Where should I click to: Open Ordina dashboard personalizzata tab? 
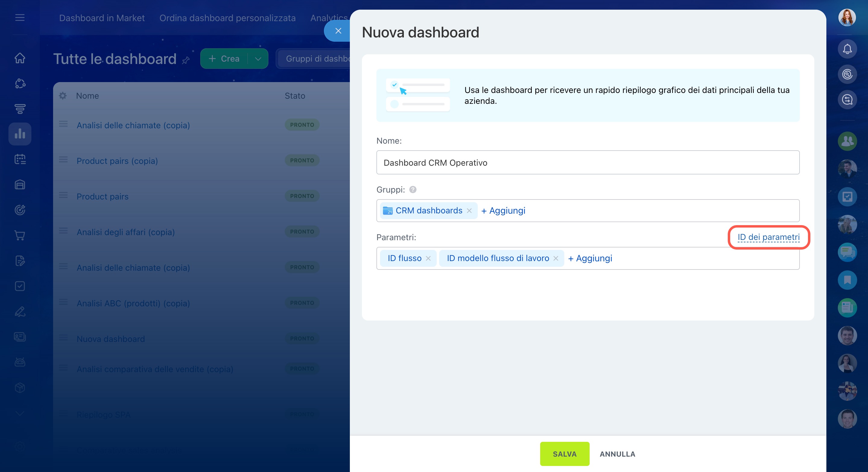[227, 18]
